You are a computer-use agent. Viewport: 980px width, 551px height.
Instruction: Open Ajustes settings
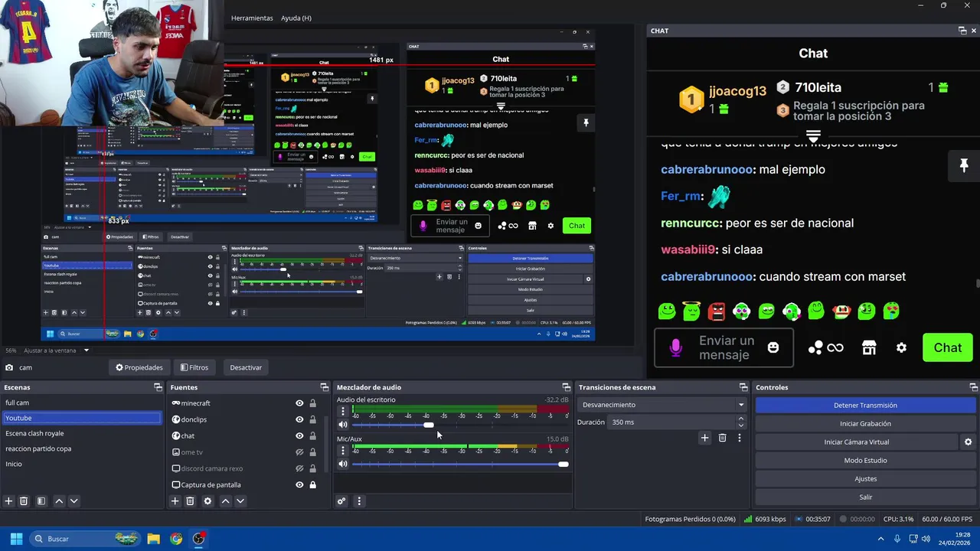click(865, 478)
